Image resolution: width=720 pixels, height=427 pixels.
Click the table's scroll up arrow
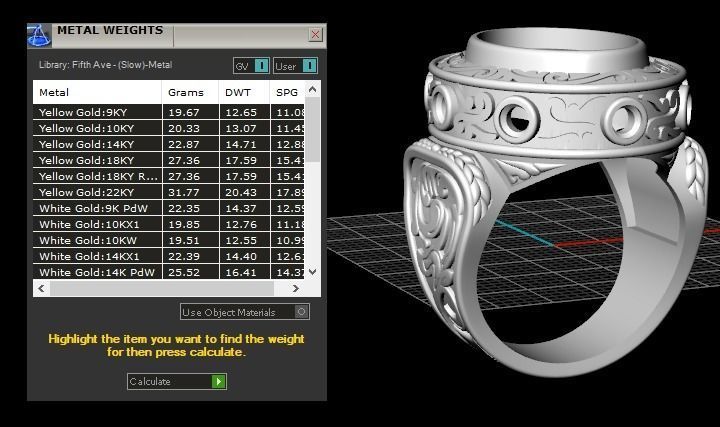313,89
